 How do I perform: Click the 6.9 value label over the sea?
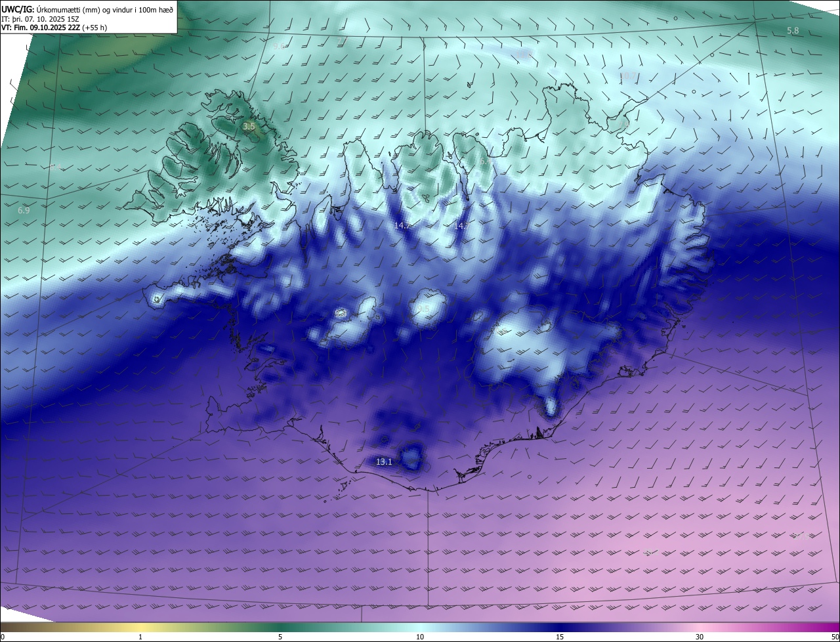pos(24,211)
